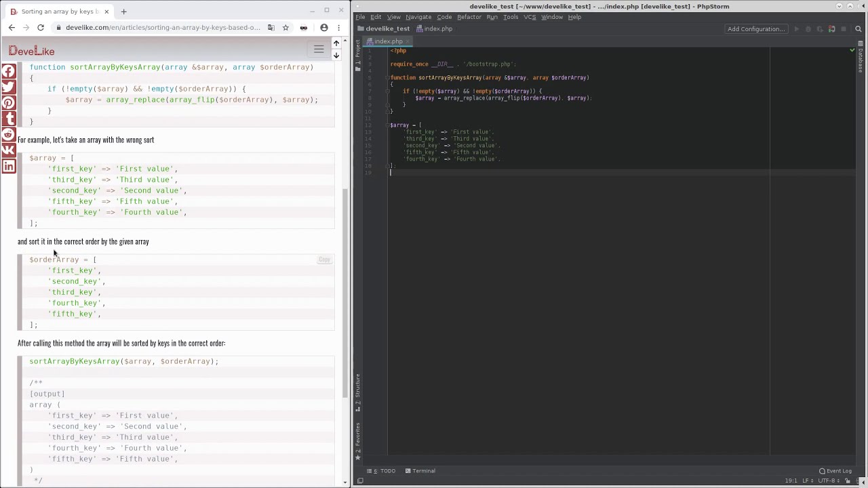The height and width of the screenshot is (488, 868).
Task: Reload the develike.com page
Action: point(41,28)
